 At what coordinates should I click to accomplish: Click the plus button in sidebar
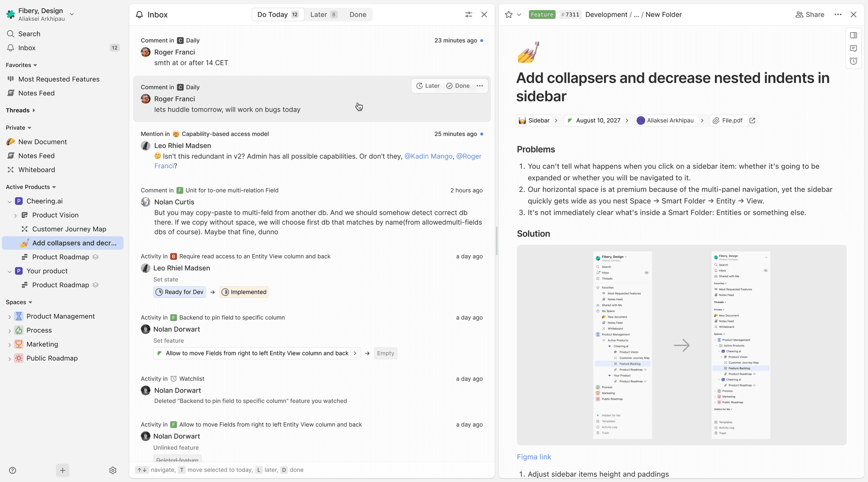click(62, 470)
